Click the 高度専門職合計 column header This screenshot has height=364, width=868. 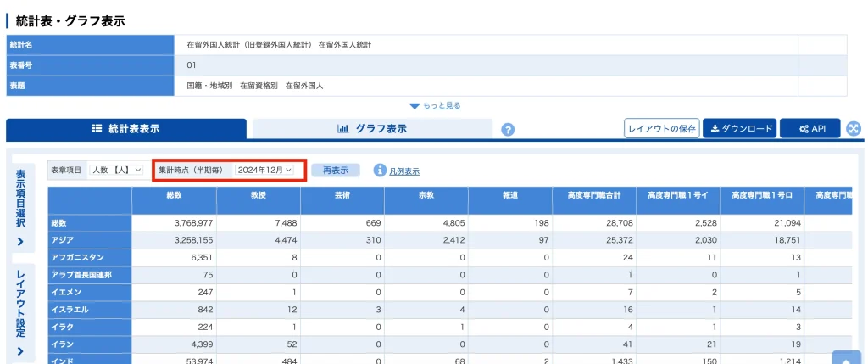(x=593, y=197)
